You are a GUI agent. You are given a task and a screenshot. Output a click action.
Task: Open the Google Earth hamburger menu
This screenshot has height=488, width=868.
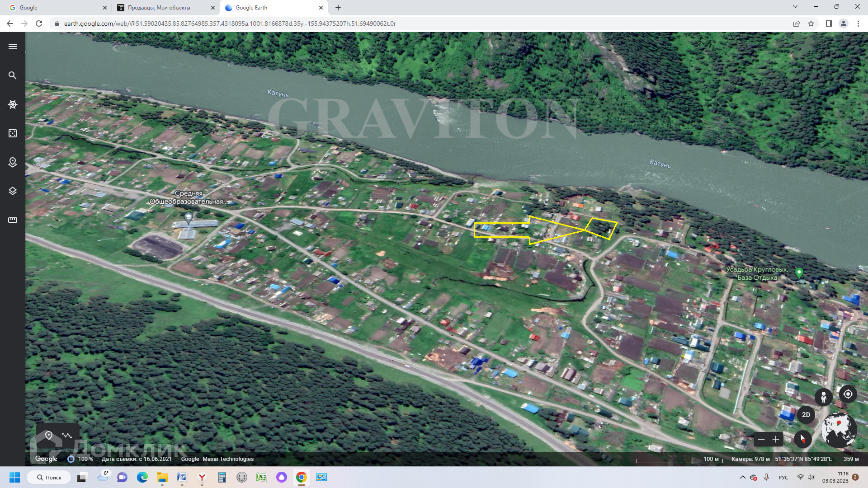[13, 47]
